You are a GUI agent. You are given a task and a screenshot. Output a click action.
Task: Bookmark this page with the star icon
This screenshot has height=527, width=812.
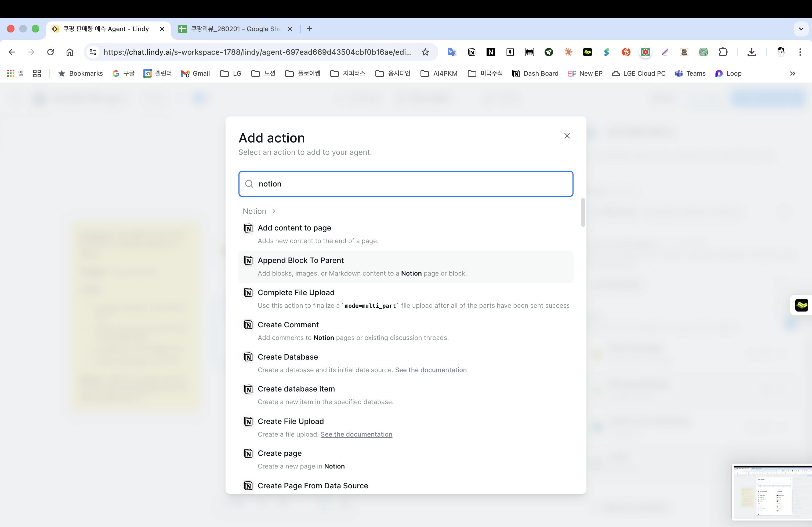(x=425, y=52)
